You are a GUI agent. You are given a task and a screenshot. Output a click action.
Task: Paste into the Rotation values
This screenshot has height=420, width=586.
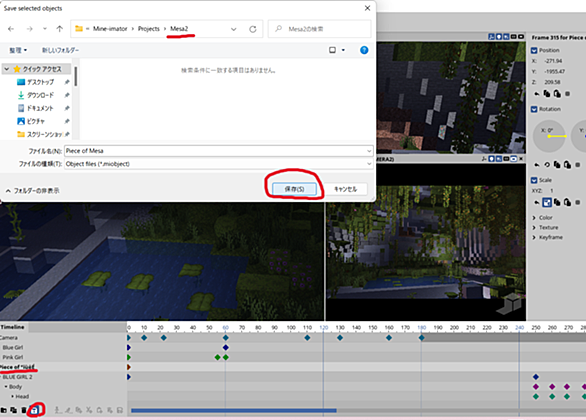click(x=567, y=164)
